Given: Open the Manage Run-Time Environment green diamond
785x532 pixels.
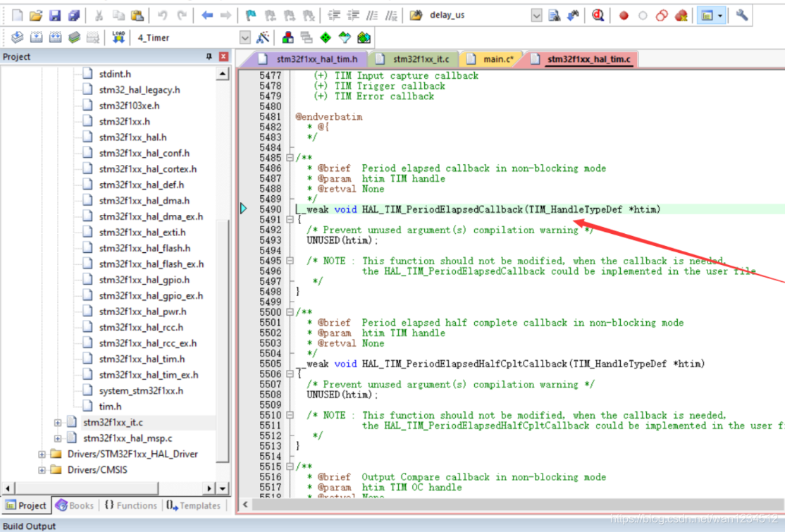Looking at the screenshot, I should pos(325,37).
